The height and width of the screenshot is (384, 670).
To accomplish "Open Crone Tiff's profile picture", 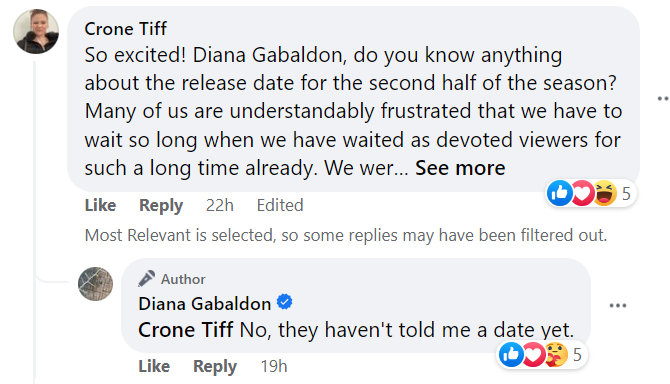I will (x=36, y=32).
